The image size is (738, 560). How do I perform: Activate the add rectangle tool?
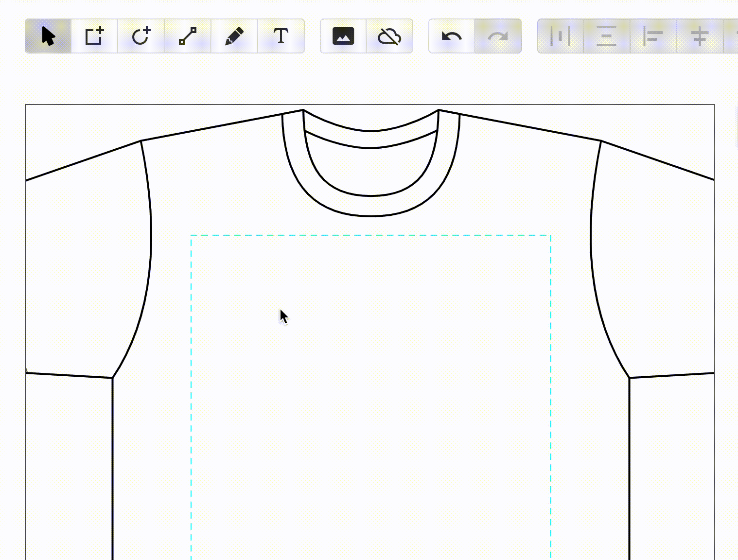tap(94, 35)
